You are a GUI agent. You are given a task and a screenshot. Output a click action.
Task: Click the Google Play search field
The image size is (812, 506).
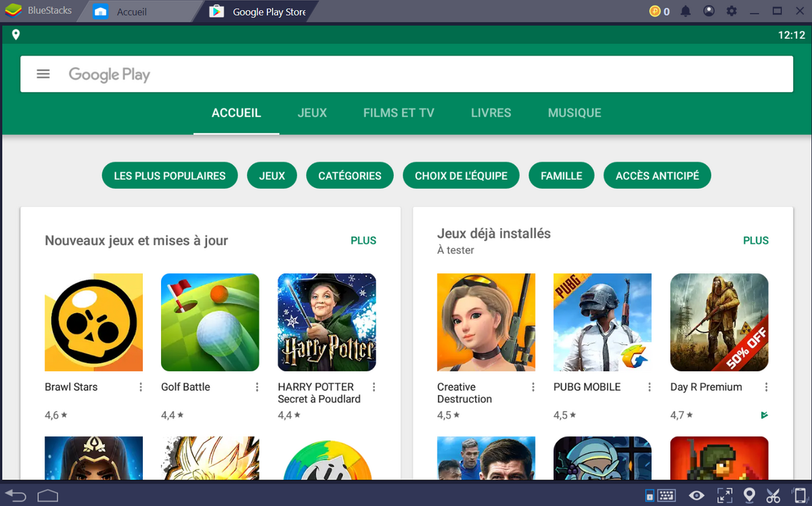[271, 74]
